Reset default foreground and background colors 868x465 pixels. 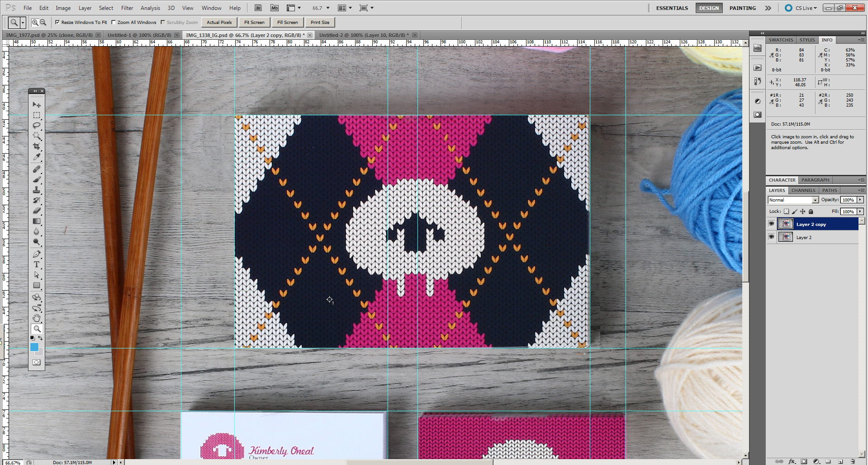[x=32, y=338]
